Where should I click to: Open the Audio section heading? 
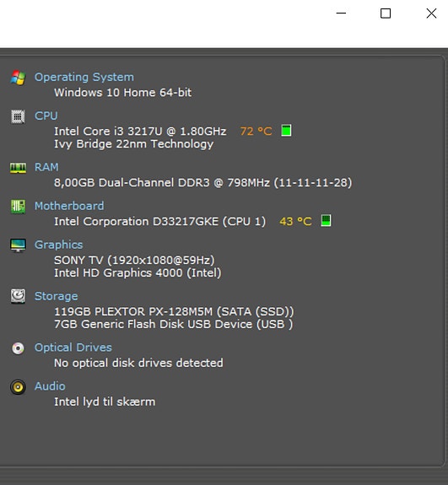pyautogui.click(x=50, y=386)
